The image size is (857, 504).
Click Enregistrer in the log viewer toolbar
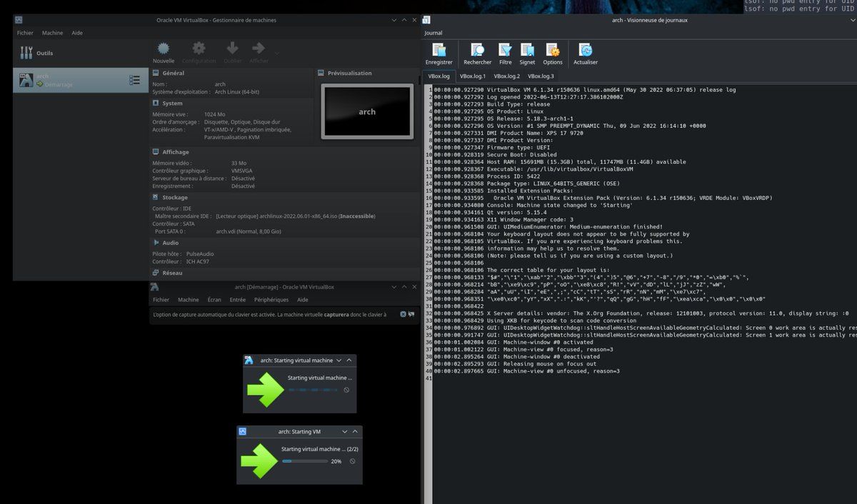[x=439, y=51]
